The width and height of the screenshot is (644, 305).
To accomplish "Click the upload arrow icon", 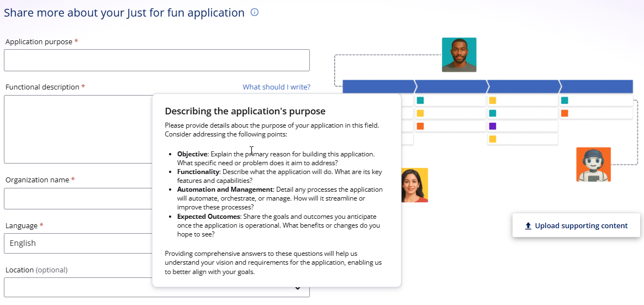I will tap(528, 225).
